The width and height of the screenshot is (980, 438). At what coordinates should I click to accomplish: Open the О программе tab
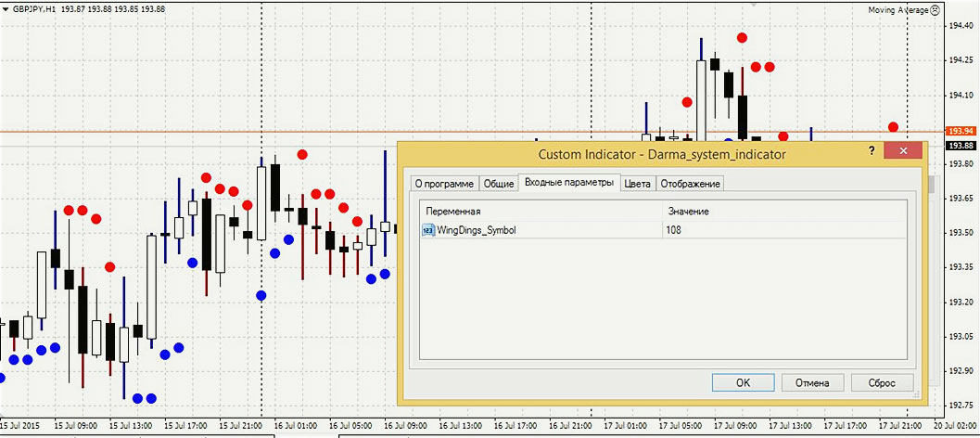[x=444, y=184]
